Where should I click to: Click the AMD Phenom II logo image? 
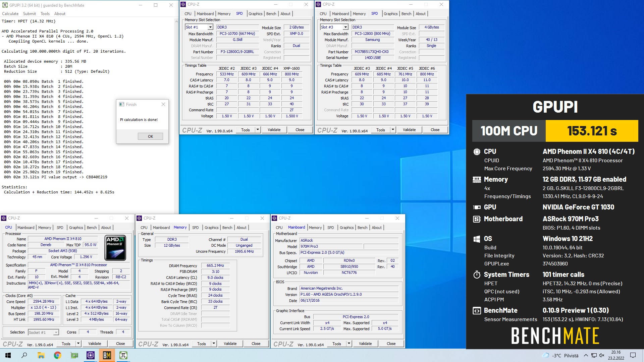click(x=115, y=248)
